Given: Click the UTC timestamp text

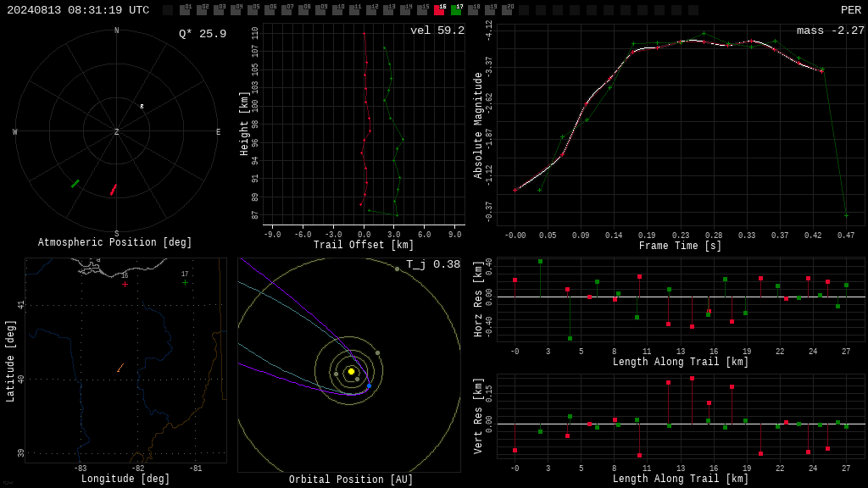Looking at the screenshot, I should point(78,10).
